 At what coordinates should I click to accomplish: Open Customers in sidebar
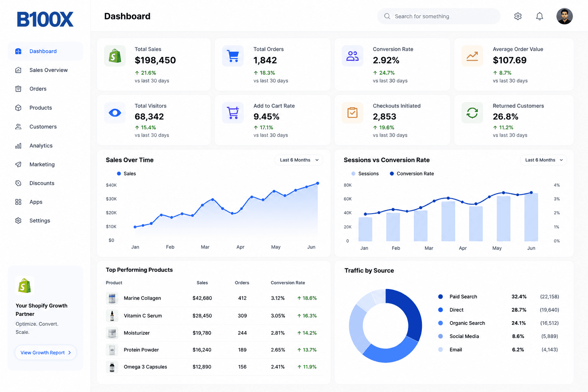(45, 127)
